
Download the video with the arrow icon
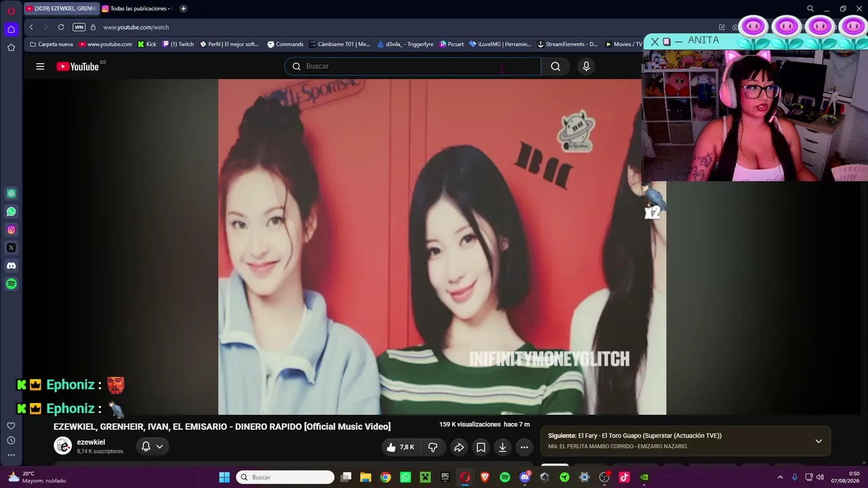tap(502, 447)
